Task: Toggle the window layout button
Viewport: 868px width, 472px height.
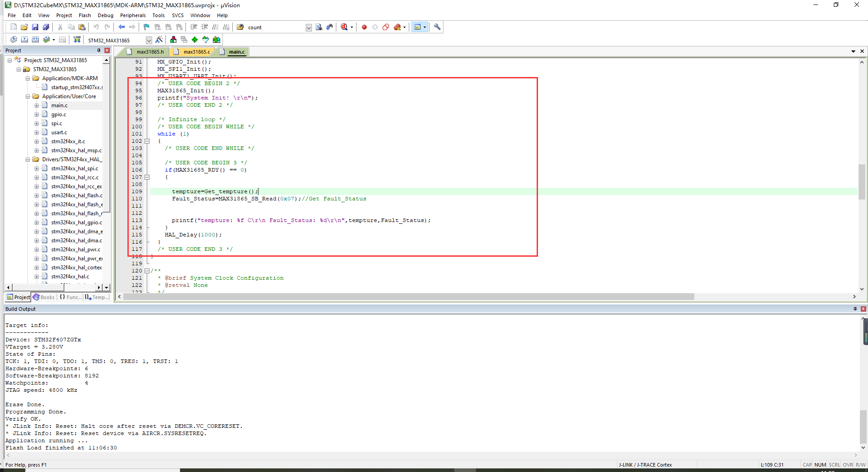Action: pyautogui.click(x=417, y=27)
